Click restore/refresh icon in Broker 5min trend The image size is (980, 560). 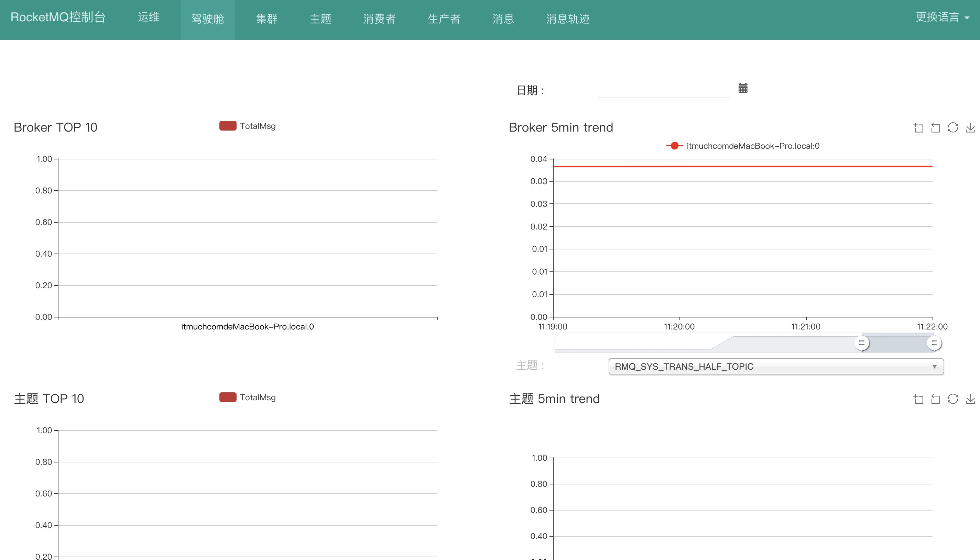point(953,128)
